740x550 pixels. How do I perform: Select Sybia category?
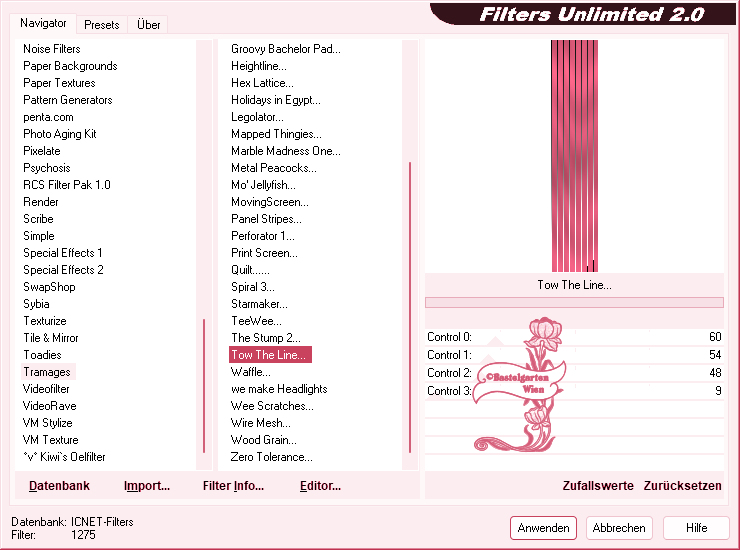pos(36,304)
